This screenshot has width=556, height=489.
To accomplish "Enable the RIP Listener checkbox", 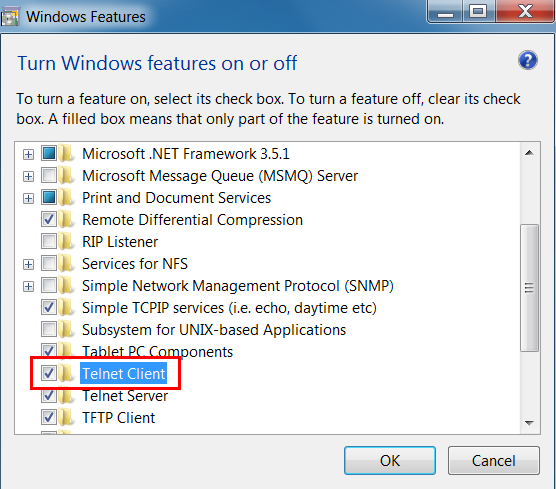I will [49, 241].
